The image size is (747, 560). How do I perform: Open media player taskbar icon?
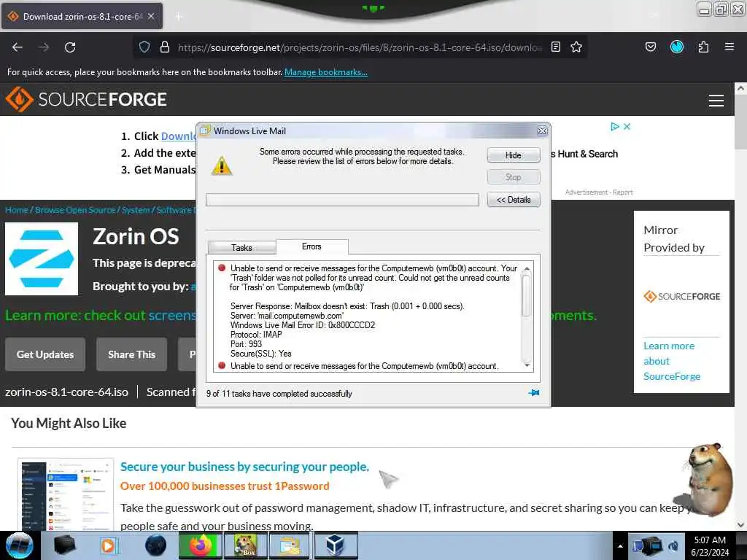[x=109, y=545]
